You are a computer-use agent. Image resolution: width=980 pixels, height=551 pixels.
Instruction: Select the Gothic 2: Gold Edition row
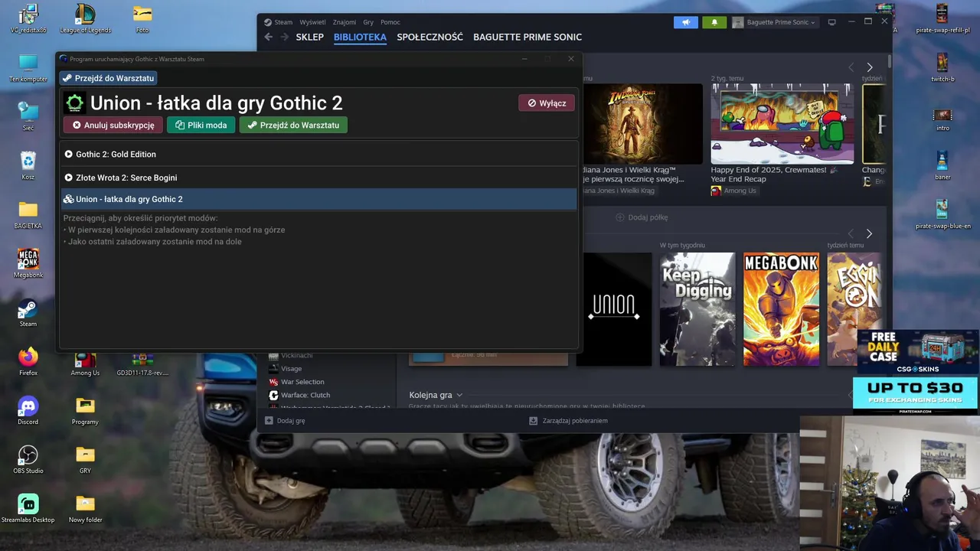click(x=318, y=155)
